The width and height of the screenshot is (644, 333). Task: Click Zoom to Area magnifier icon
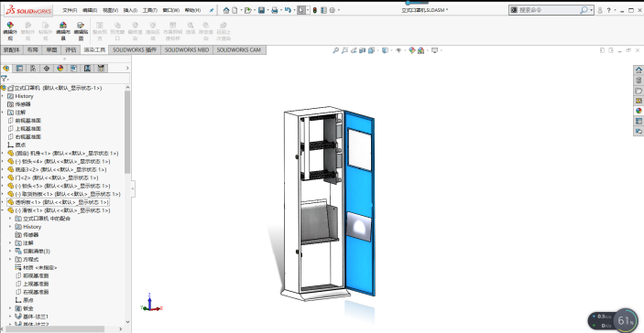[344, 50]
